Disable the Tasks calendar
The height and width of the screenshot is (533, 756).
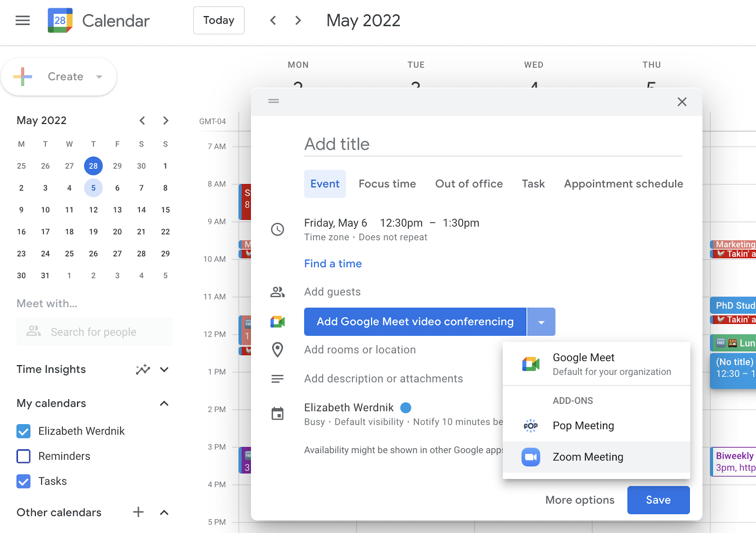23,481
